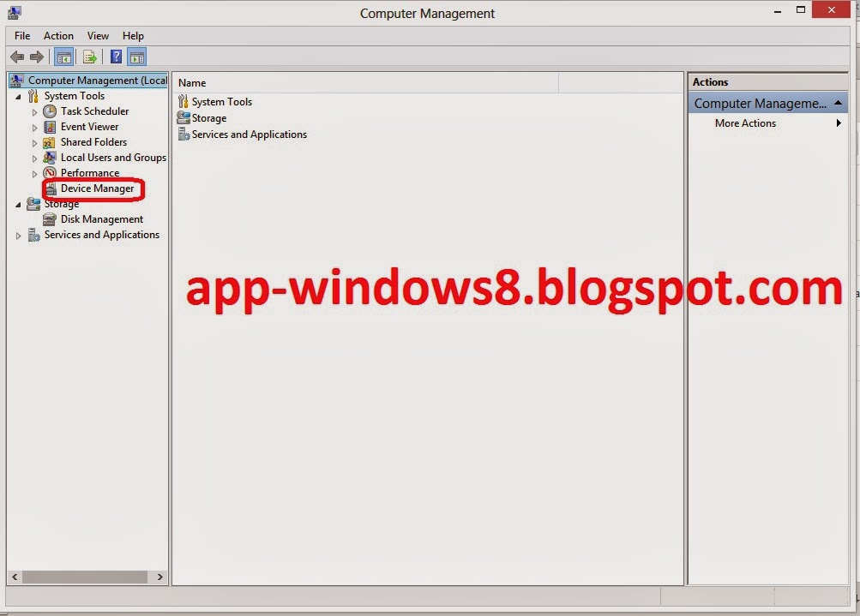Viewport: 860px width, 616px height.
Task: Click Storage icon in center list
Action: tap(183, 118)
